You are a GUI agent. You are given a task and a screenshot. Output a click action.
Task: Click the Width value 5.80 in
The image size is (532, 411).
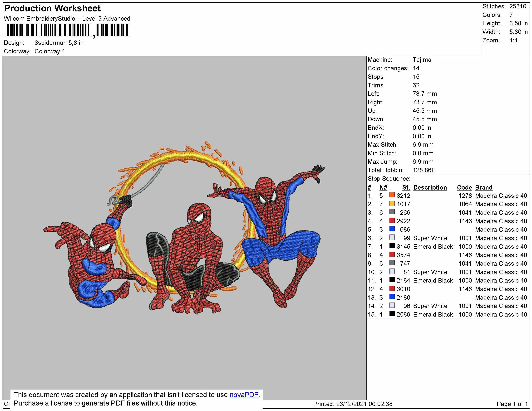point(518,32)
